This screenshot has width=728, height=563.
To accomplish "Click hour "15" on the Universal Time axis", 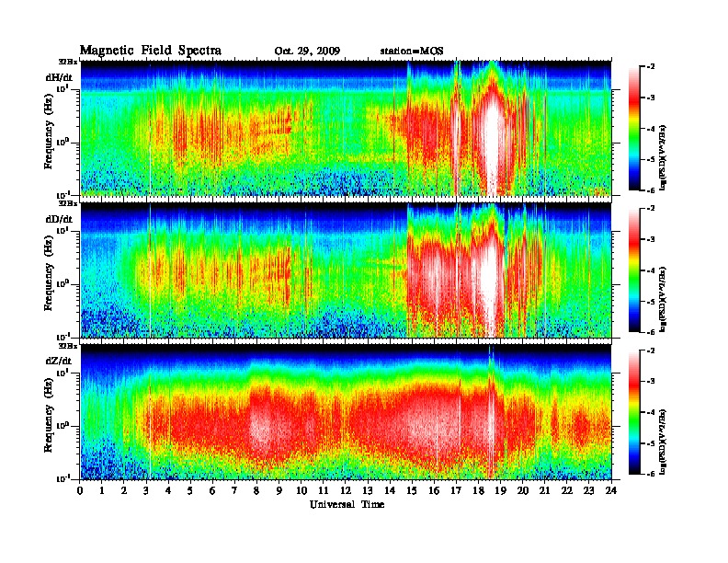I will (412, 491).
